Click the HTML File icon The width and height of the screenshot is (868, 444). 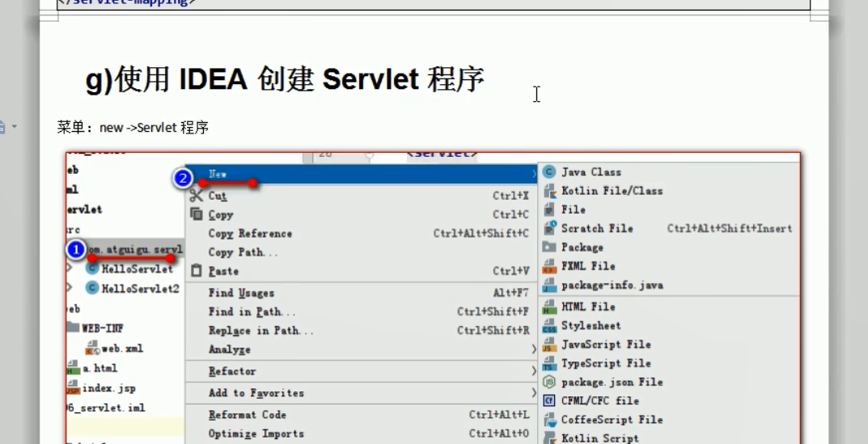point(549,307)
